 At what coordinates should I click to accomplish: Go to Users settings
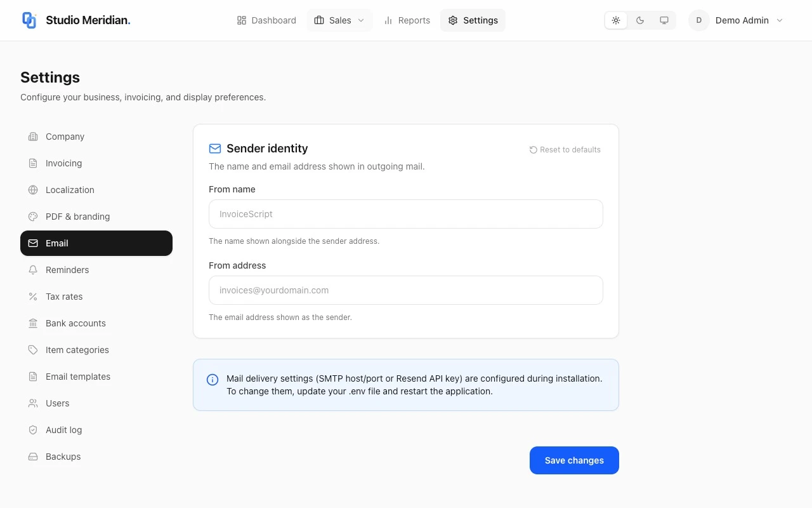click(96, 403)
